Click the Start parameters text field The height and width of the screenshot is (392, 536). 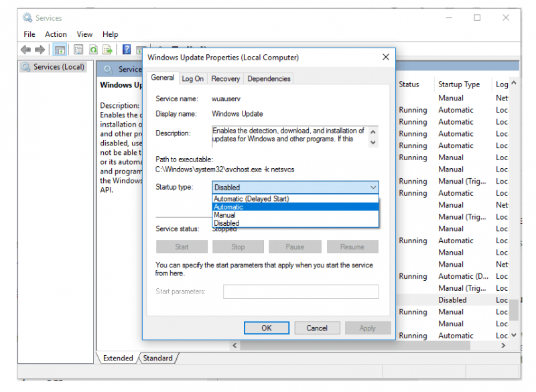pos(301,291)
